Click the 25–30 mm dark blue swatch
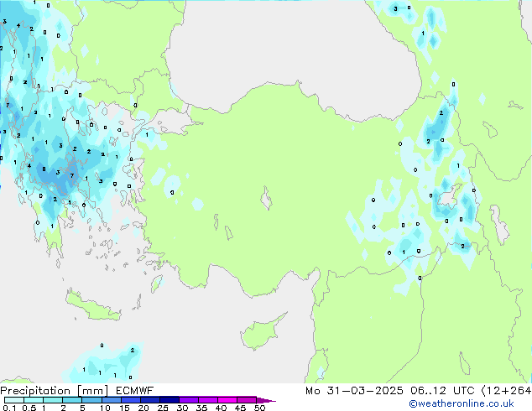The height and width of the screenshot is (411, 532). pos(169,400)
